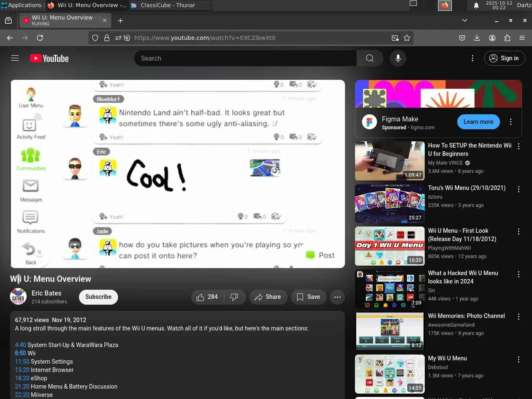The height and width of the screenshot is (399, 532).
Task: Open the My Mate VINCE channel
Action: (x=445, y=163)
